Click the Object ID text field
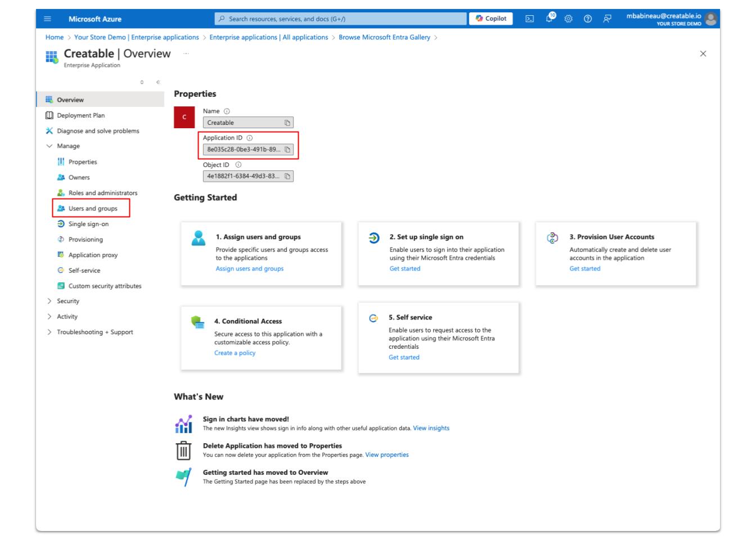 click(x=248, y=177)
